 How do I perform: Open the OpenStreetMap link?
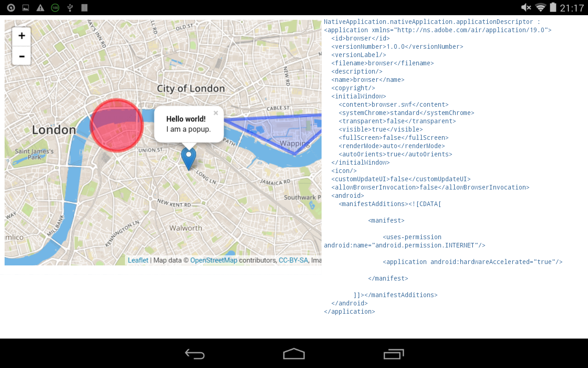214,260
